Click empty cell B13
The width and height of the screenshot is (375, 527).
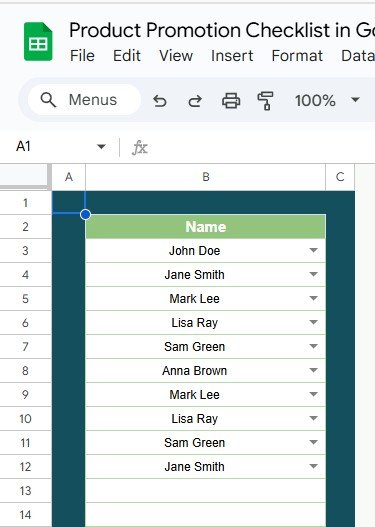206,491
